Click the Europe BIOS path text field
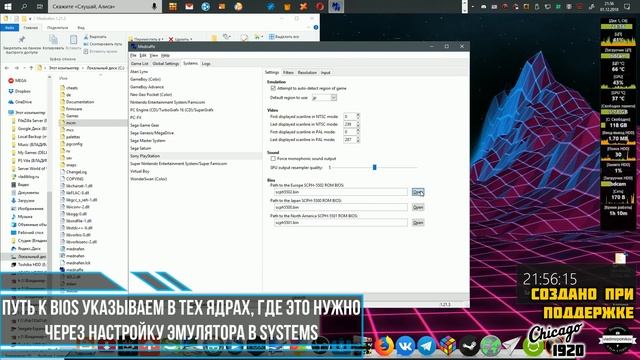Image resolution: width=640 pixels, height=360 pixels. click(340, 192)
